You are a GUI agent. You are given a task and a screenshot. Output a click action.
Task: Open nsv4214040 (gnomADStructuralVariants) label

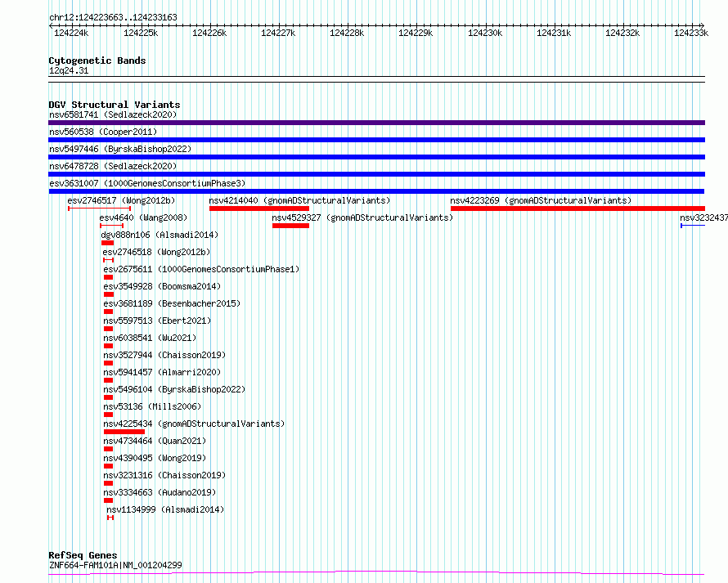click(x=299, y=200)
